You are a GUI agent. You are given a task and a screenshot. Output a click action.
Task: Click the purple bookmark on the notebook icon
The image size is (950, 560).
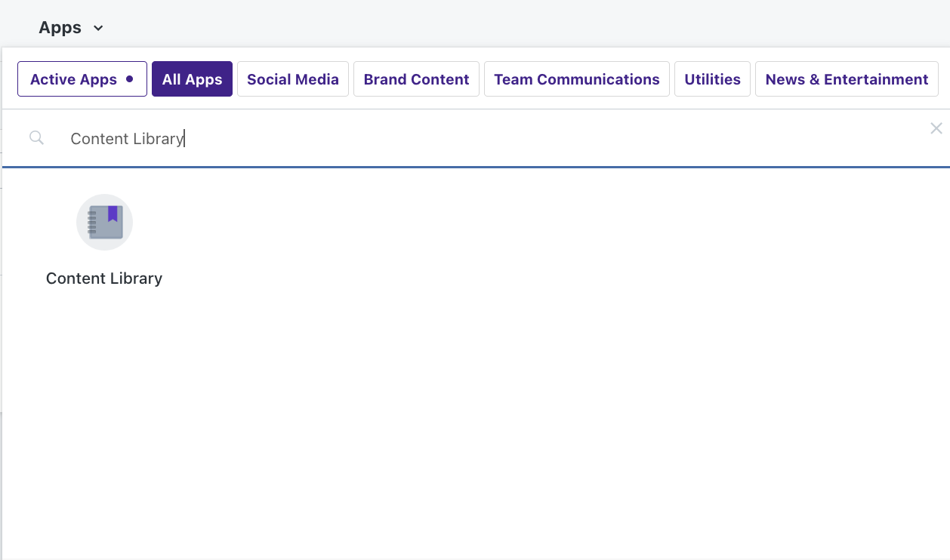click(113, 214)
